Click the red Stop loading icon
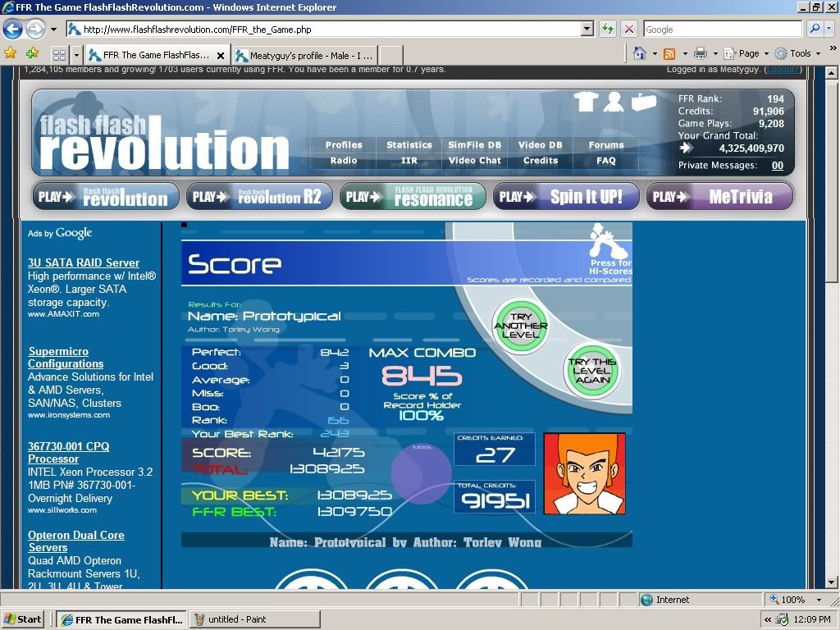The width and height of the screenshot is (840, 630). pos(629,29)
